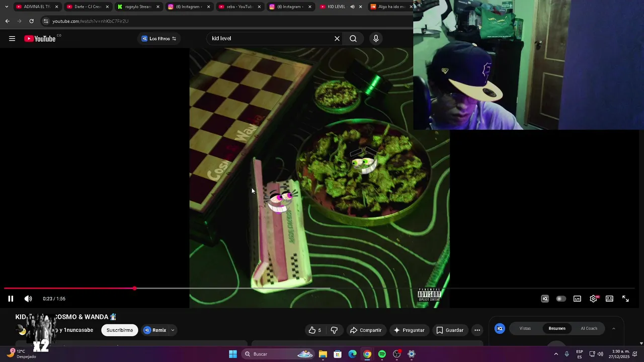Click the search magnifier button
The image size is (644, 362).
coord(353,39)
